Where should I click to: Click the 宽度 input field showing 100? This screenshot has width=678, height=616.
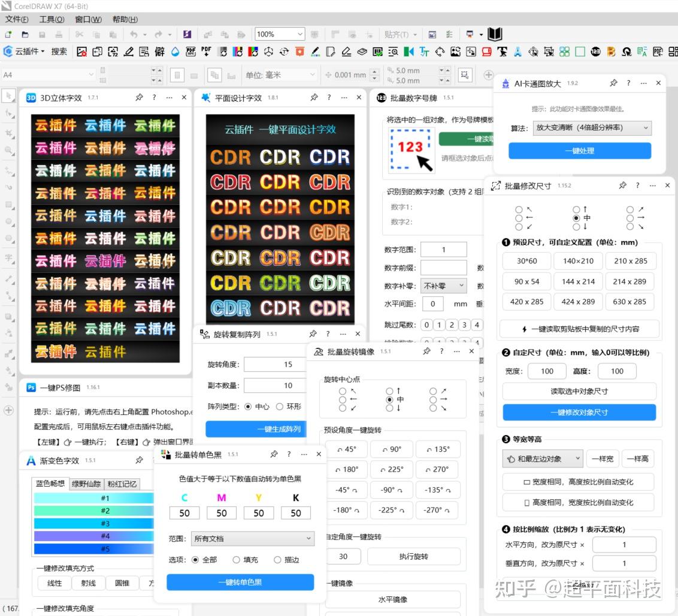[x=547, y=371]
